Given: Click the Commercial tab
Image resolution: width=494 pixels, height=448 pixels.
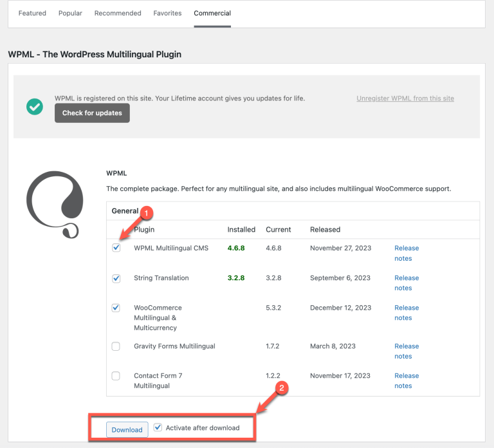Looking at the screenshot, I should [x=212, y=13].
